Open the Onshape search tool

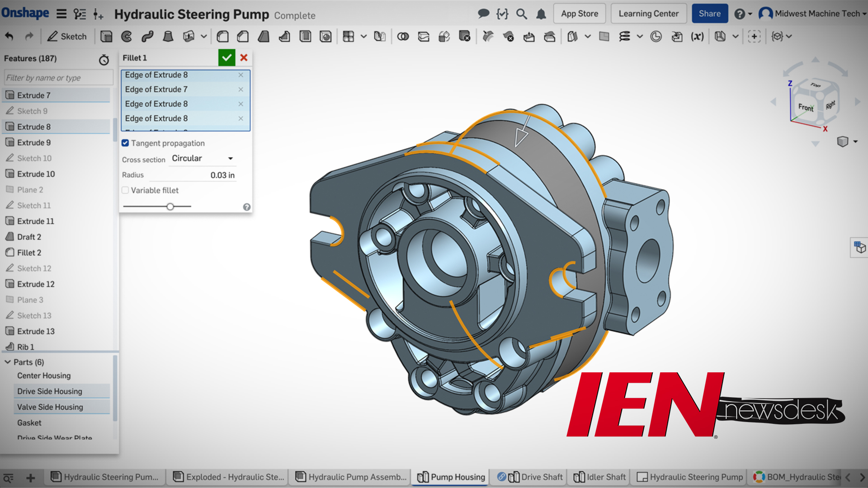(x=521, y=14)
